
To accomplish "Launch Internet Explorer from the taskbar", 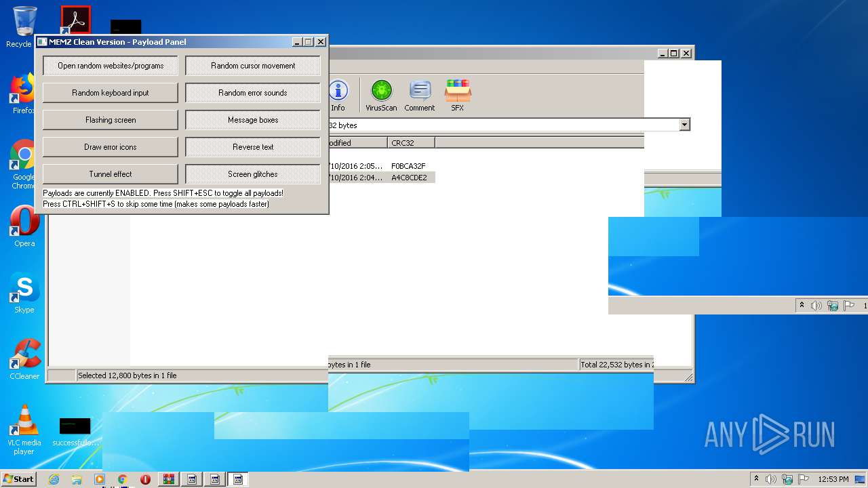I will (54, 479).
